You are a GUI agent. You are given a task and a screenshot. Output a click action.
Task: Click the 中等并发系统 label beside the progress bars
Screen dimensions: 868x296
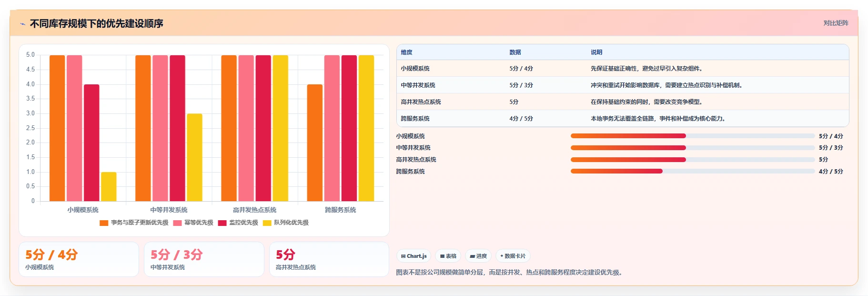413,148
